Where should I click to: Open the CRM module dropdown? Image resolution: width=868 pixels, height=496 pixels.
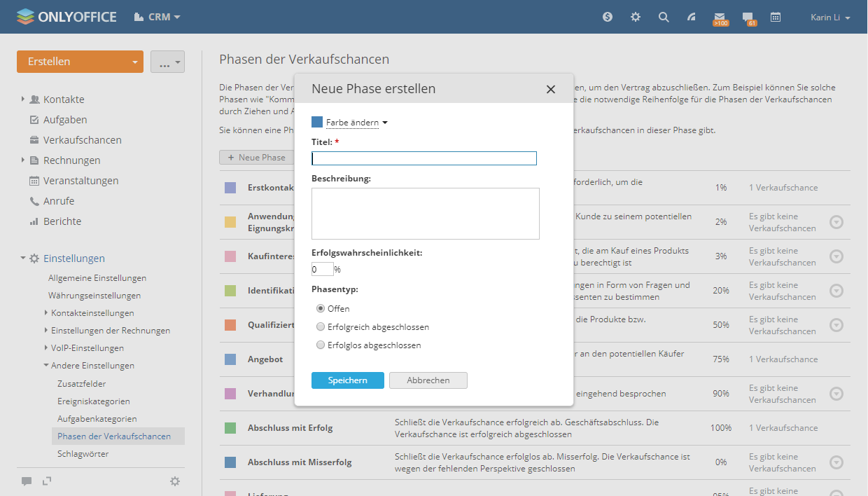point(157,17)
